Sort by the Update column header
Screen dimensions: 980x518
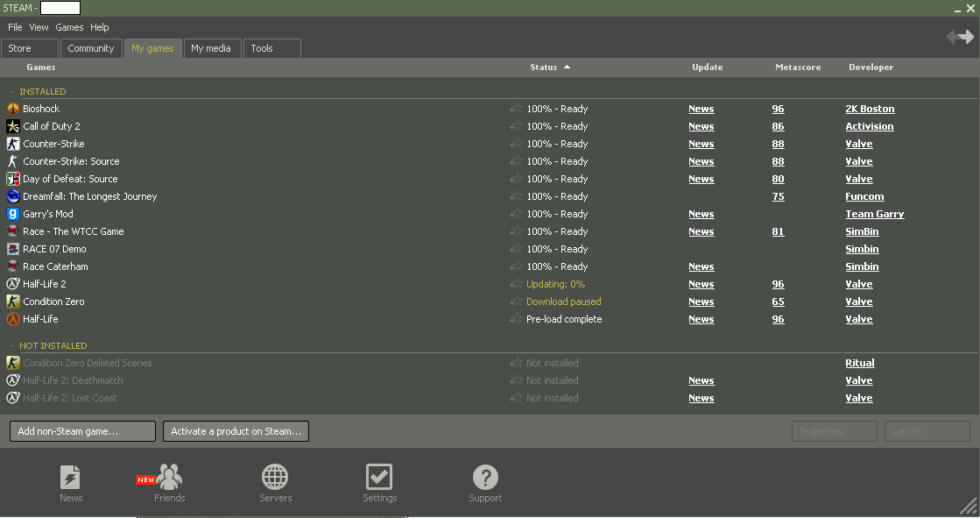tap(707, 67)
